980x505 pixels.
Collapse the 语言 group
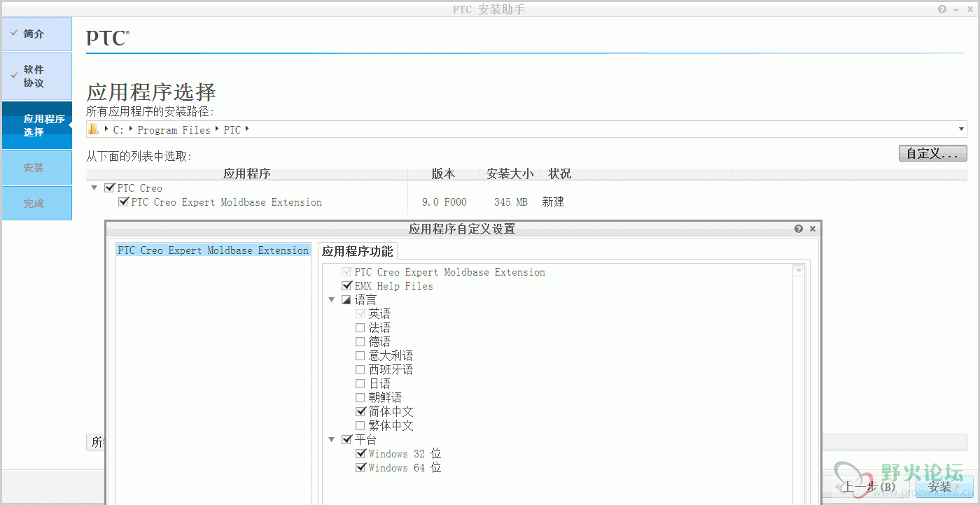click(332, 300)
